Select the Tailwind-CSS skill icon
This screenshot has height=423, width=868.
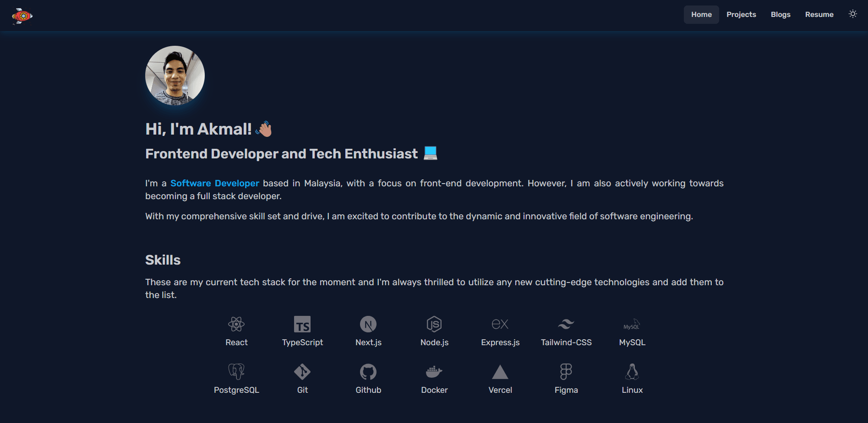pyautogui.click(x=566, y=324)
